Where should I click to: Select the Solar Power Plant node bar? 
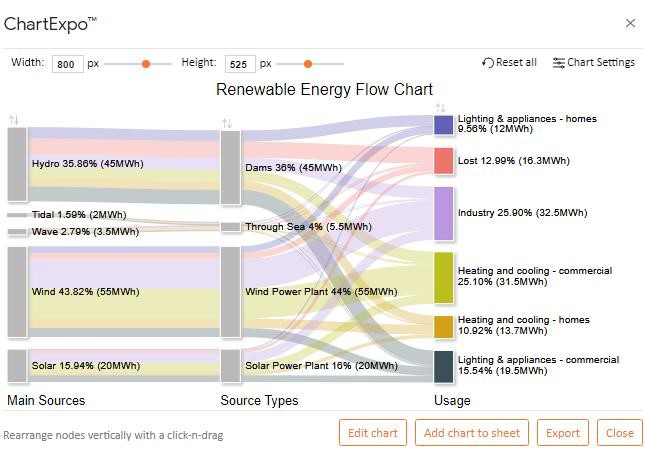pos(230,366)
